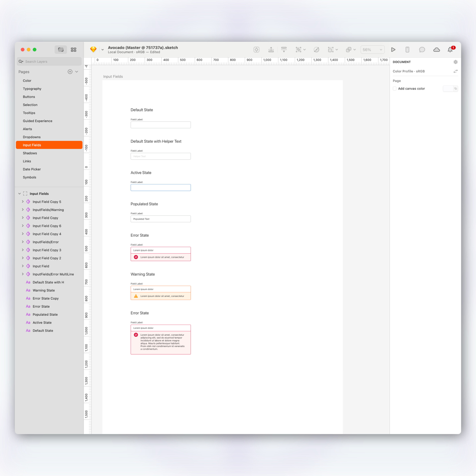This screenshot has width=476, height=476.
Task: Open the Typography page
Action: [x=32, y=89]
